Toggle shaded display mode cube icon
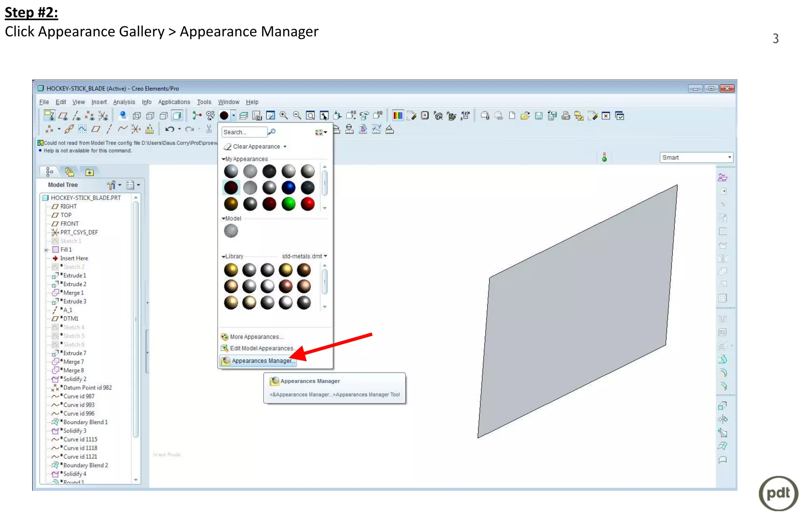This screenshot has width=812, height=525. point(177,115)
